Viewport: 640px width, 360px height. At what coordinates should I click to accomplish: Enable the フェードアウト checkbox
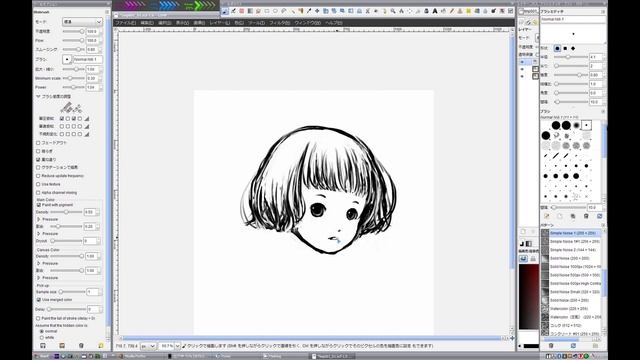point(38,143)
